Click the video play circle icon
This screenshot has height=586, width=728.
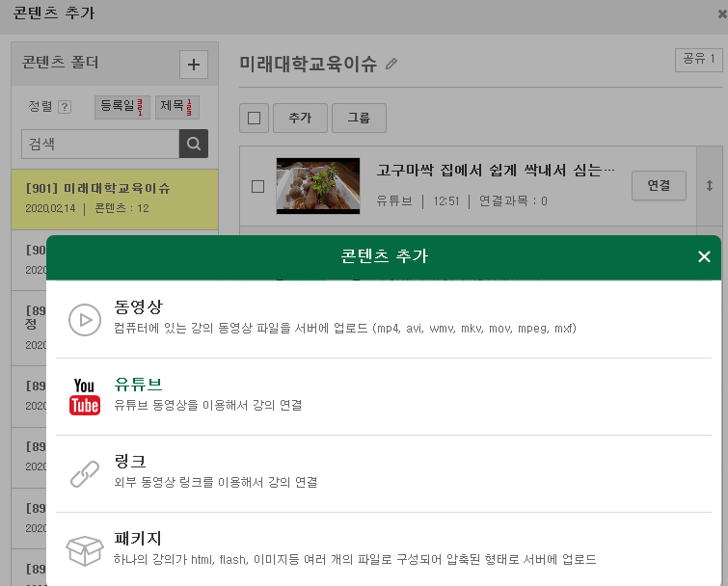[85, 319]
